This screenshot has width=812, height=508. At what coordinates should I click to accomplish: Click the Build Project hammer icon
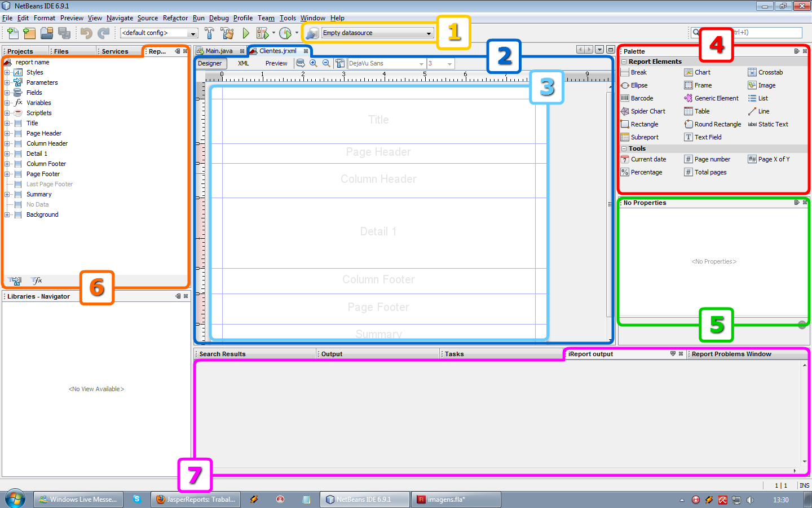[209, 33]
